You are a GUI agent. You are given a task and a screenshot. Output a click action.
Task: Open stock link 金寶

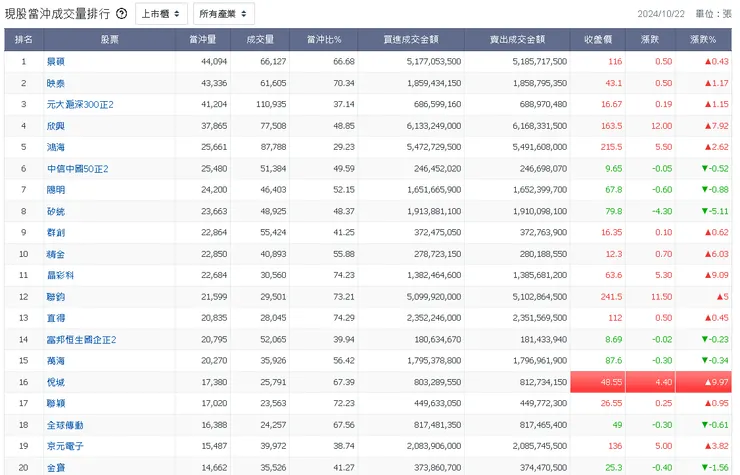tap(56, 467)
